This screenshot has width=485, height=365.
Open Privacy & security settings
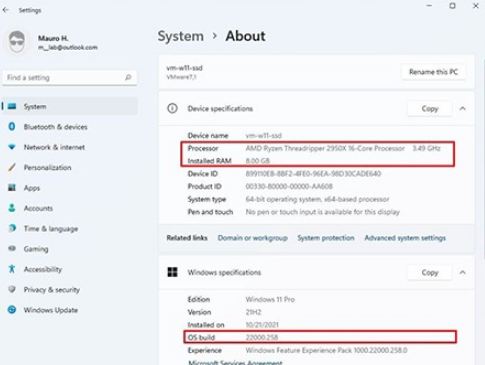point(52,289)
